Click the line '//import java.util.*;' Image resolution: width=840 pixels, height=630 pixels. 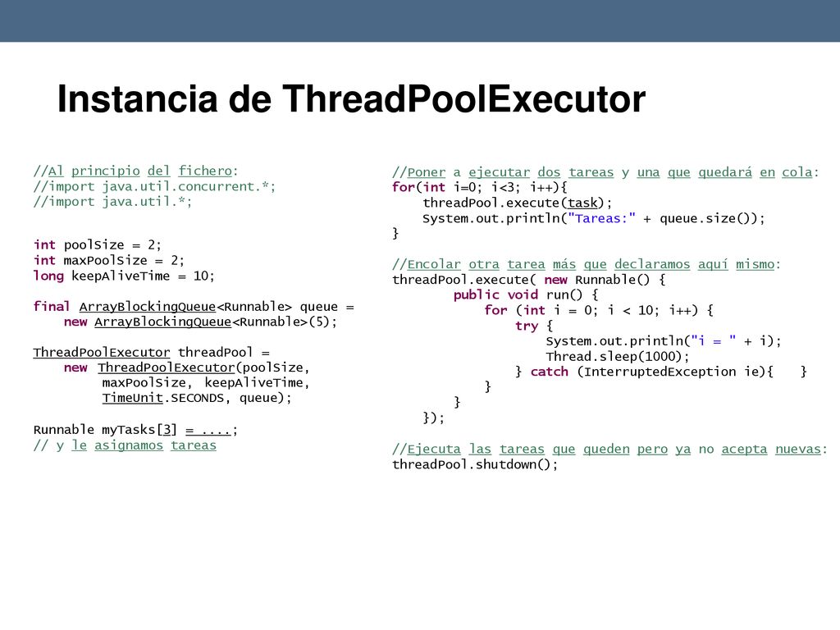click(112, 202)
